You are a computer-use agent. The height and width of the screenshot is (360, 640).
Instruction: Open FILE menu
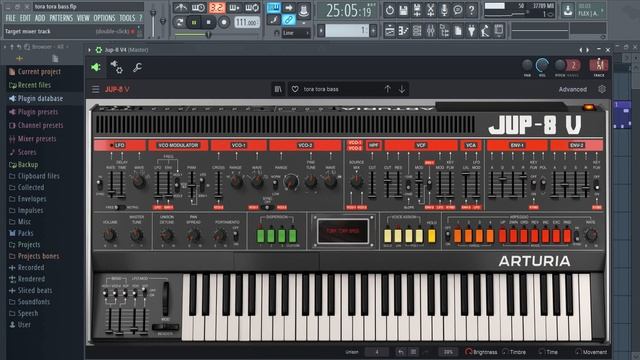(x=11, y=18)
